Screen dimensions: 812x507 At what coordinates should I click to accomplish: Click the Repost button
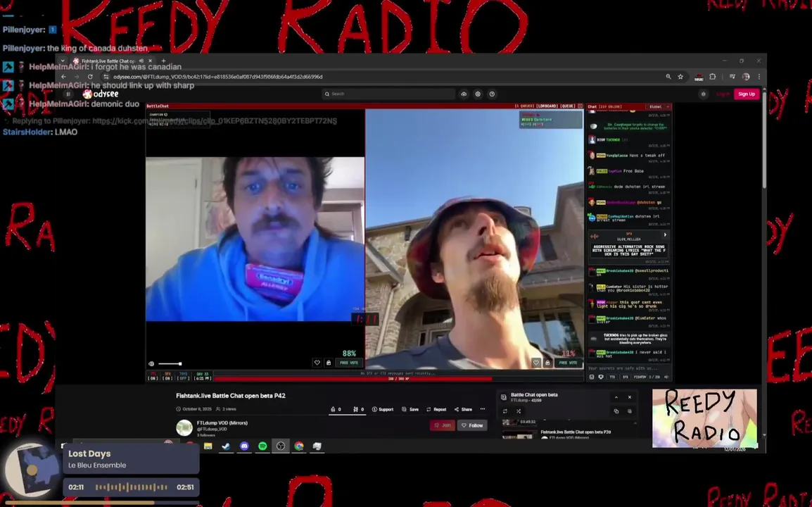pos(436,409)
